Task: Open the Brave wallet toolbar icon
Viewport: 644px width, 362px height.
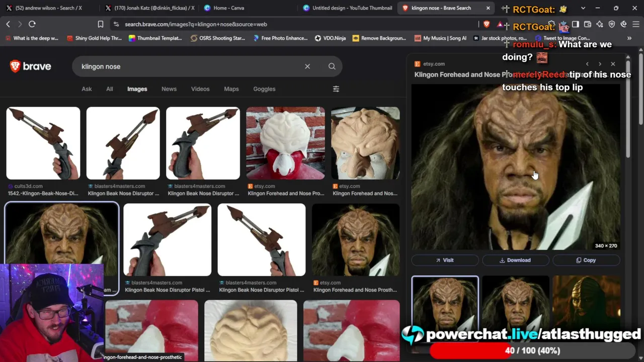Action: click(x=588, y=24)
